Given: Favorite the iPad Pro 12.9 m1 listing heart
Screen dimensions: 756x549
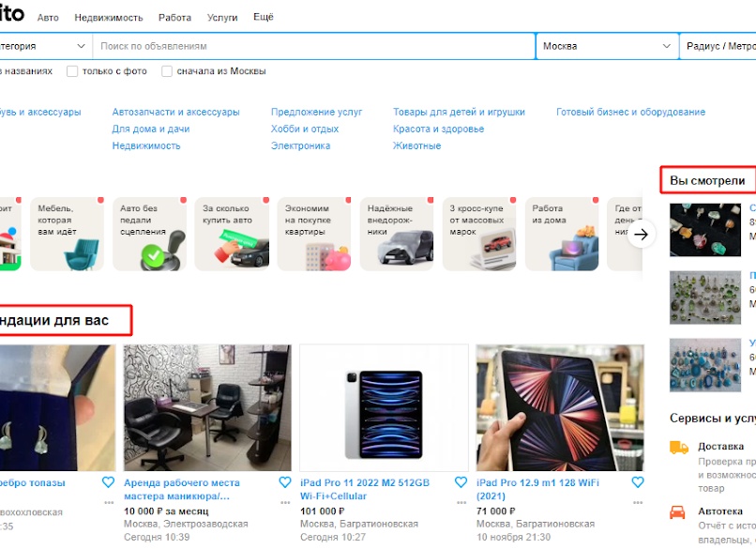Looking at the screenshot, I should [x=638, y=482].
